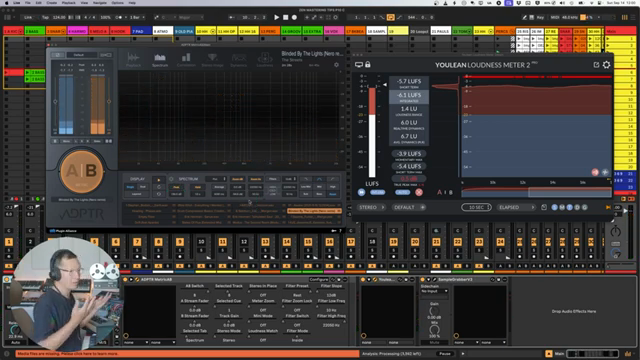The width and height of the screenshot is (640, 360).
Task: Open the Dynamics view in ADPTR MetricAB
Action: tap(239, 60)
